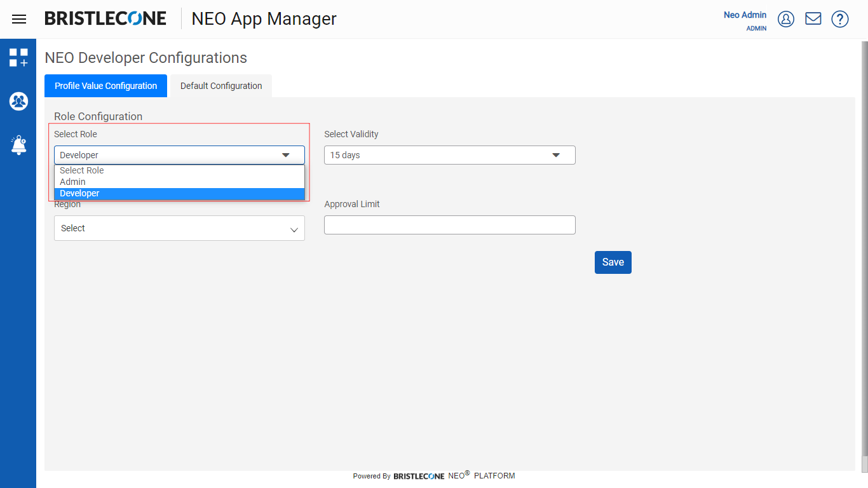Switch to Default Configuration tab

[x=221, y=86]
